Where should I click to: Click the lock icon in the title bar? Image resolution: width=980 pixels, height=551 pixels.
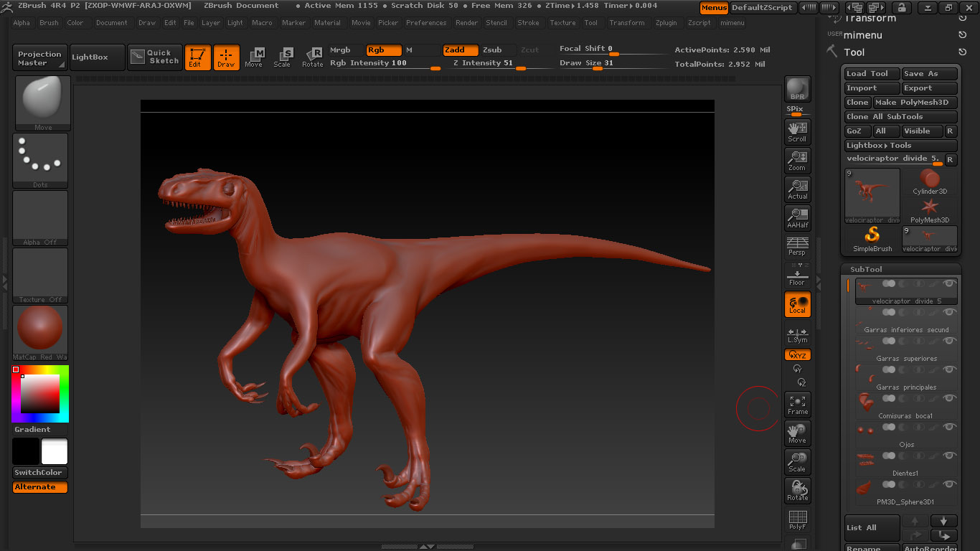(901, 8)
